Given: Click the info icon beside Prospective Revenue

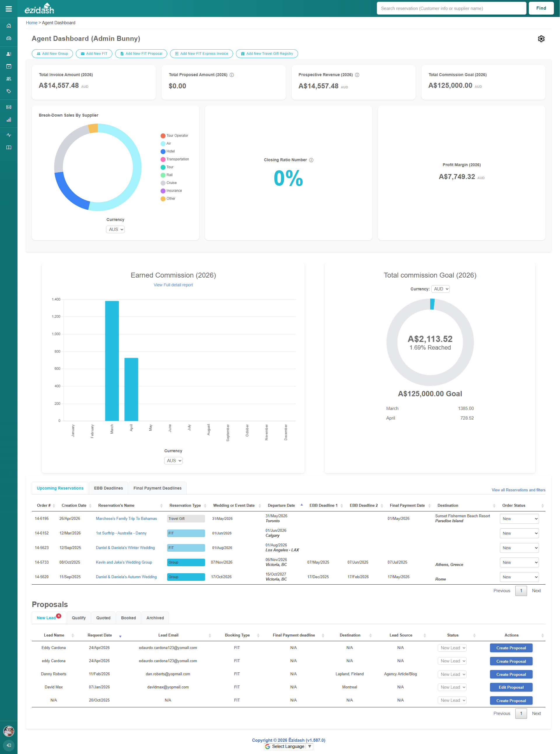Looking at the screenshot, I should 357,75.
